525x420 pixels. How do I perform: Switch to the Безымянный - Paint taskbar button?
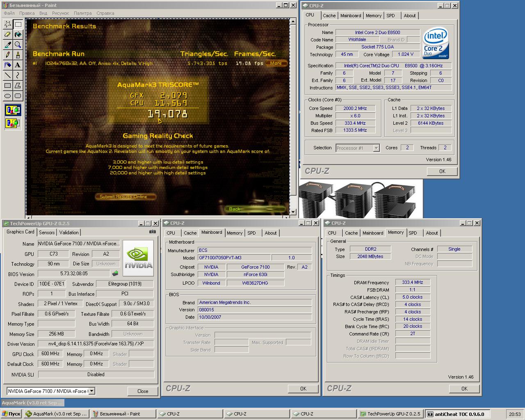[x=123, y=414]
